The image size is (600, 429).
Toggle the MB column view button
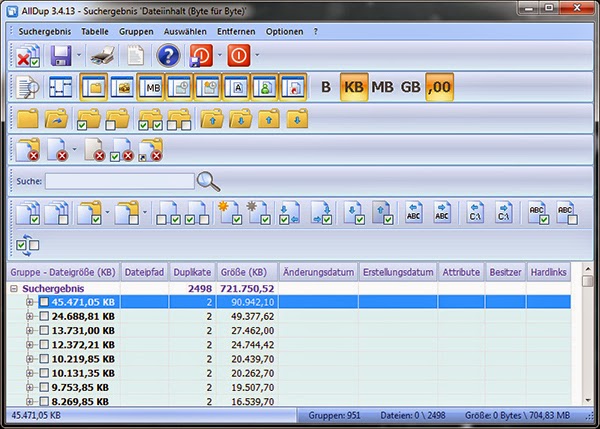click(x=151, y=87)
